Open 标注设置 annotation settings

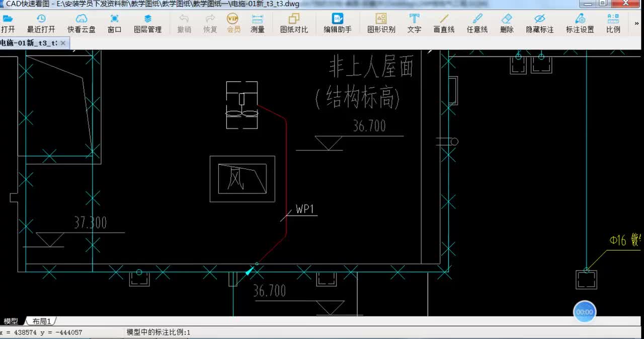(580, 24)
